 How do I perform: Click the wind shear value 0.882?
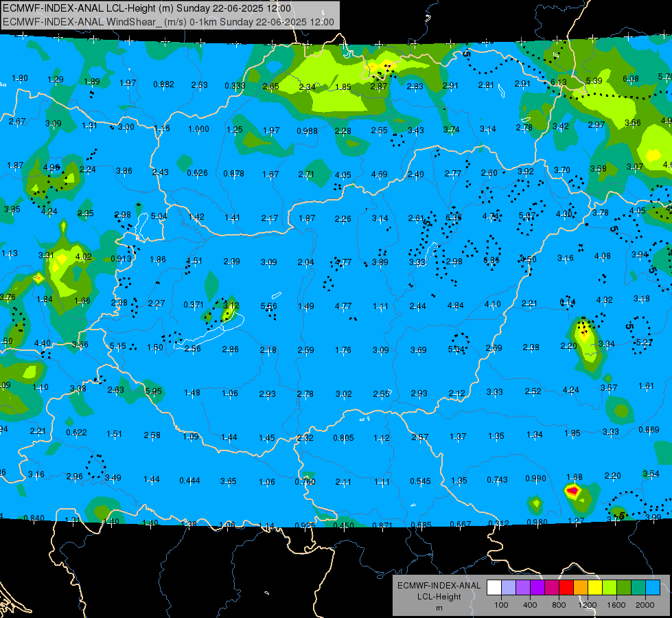164,84
